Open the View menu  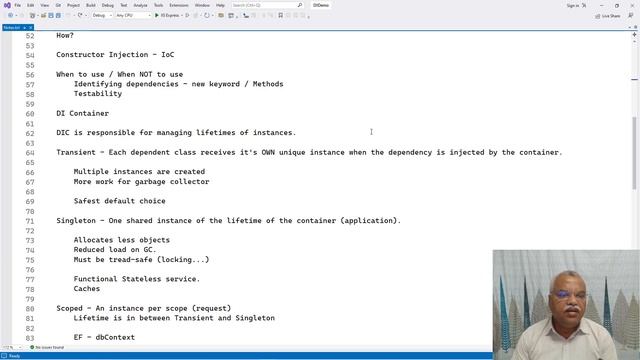pyautogui.click(x=44, y=5)
